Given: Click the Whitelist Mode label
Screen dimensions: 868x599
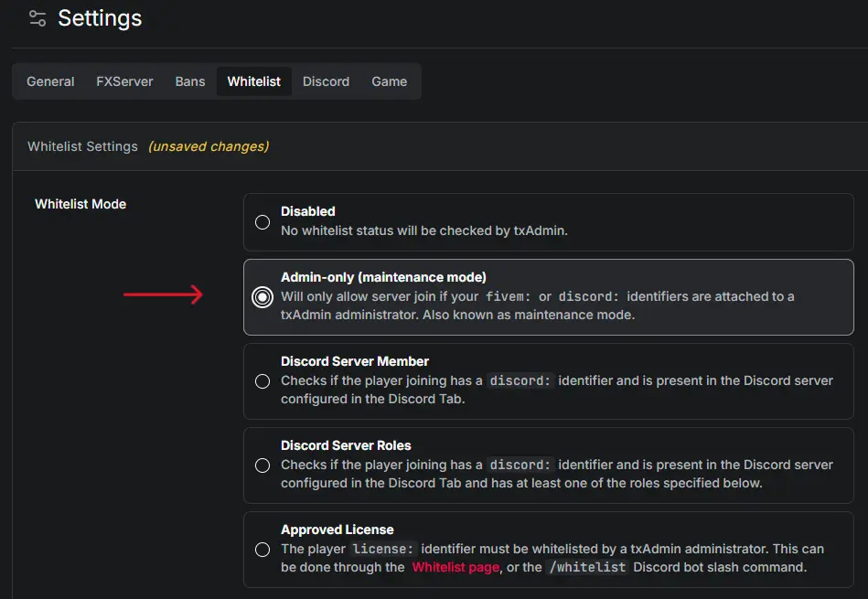Looking at the screenshot, I should (80, 204).
